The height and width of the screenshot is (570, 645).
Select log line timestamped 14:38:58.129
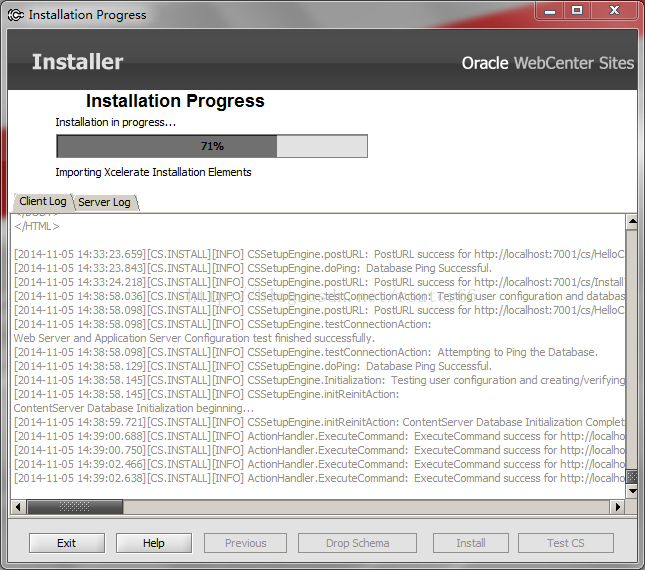(x=253, y=366)
